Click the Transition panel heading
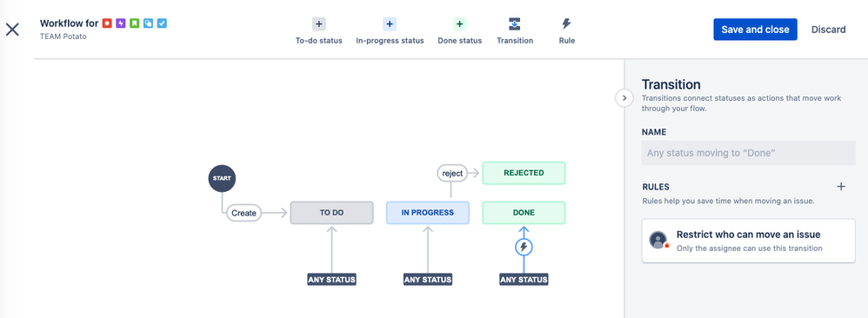This screenshot has height=318, width=868. point(671,84)
